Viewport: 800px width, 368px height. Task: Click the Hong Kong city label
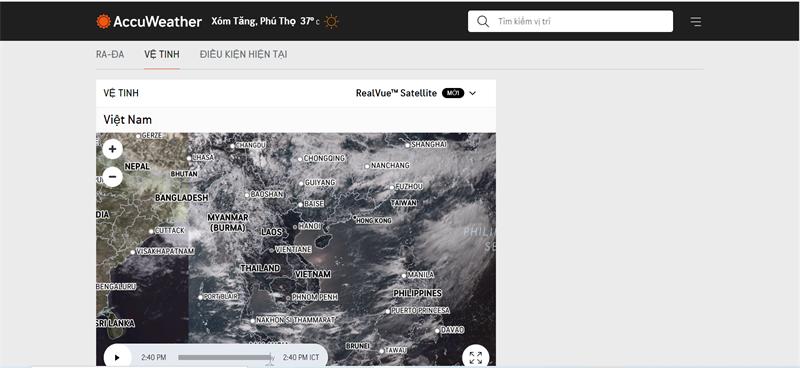click(x=374, y=220)
